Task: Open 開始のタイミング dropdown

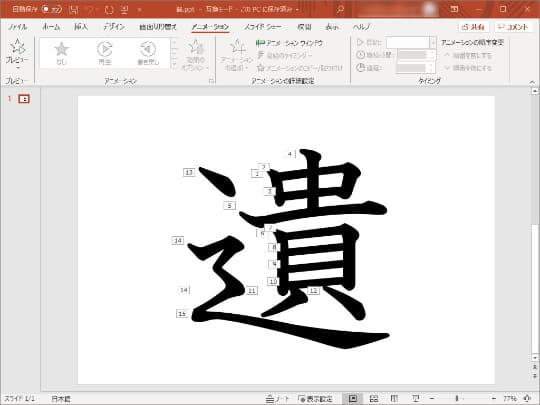Action: (x=285, y=55)
